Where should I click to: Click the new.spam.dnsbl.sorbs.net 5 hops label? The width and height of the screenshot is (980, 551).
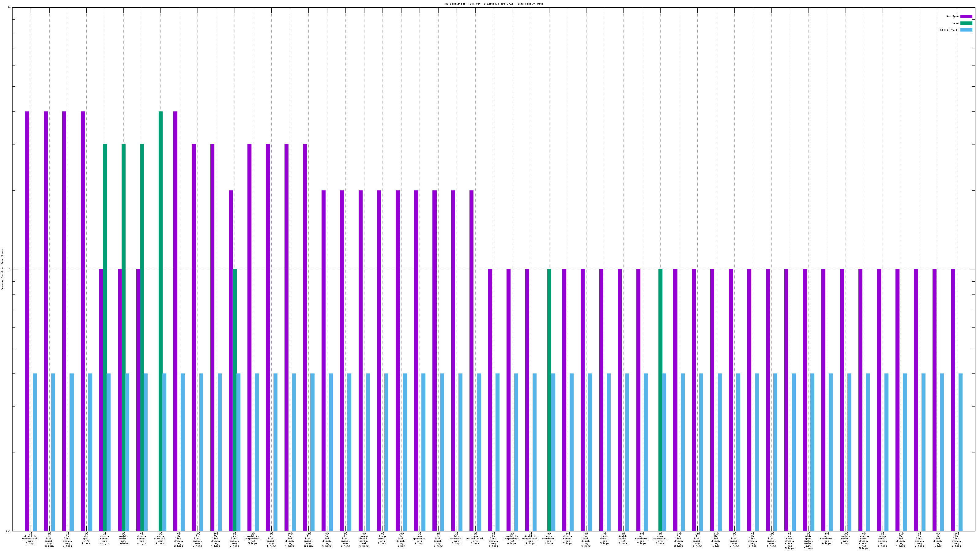pos(790,541)
